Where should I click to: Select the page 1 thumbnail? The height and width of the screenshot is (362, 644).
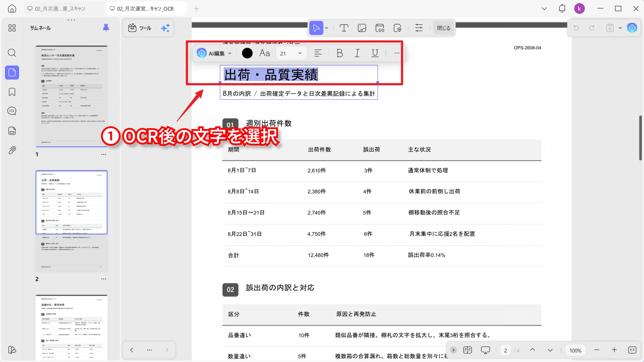pyautogui.click(x=71, y=96)
